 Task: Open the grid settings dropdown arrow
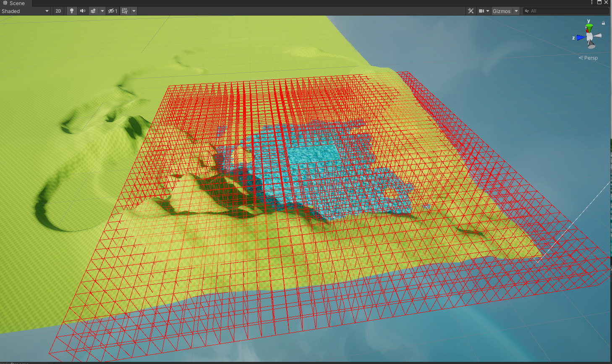coord(134,11)
